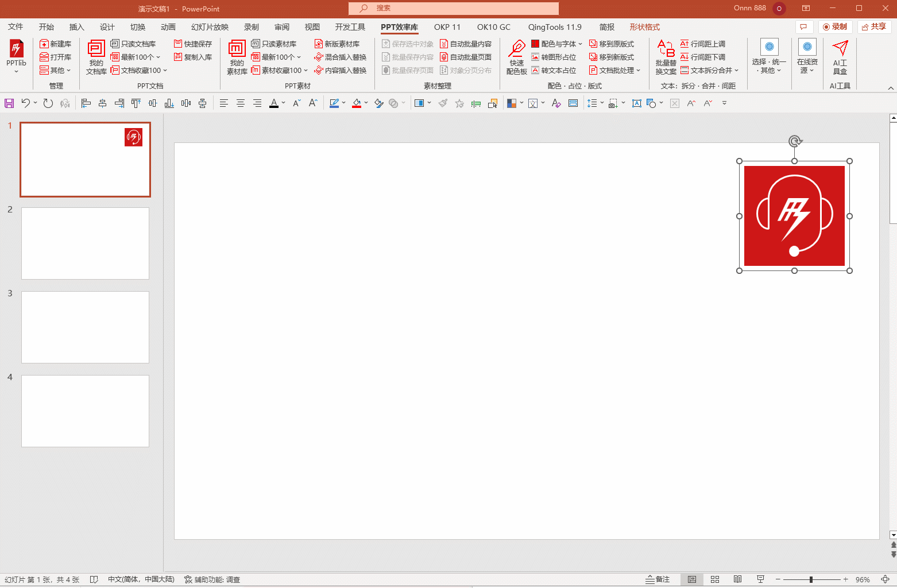Switch to Slide Sorter view
The image size is (897, 588).
[715, 579]
